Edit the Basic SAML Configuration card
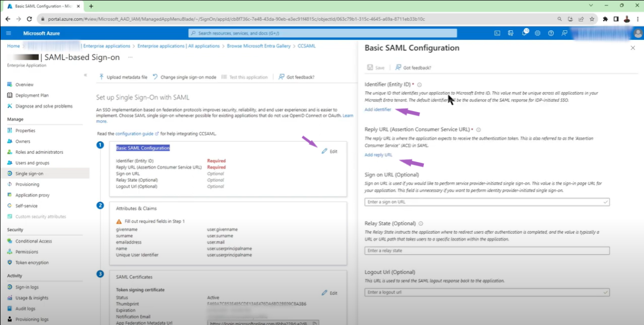Image resolution: width=644 pixels, height=325 pixels. coord(330,151)
